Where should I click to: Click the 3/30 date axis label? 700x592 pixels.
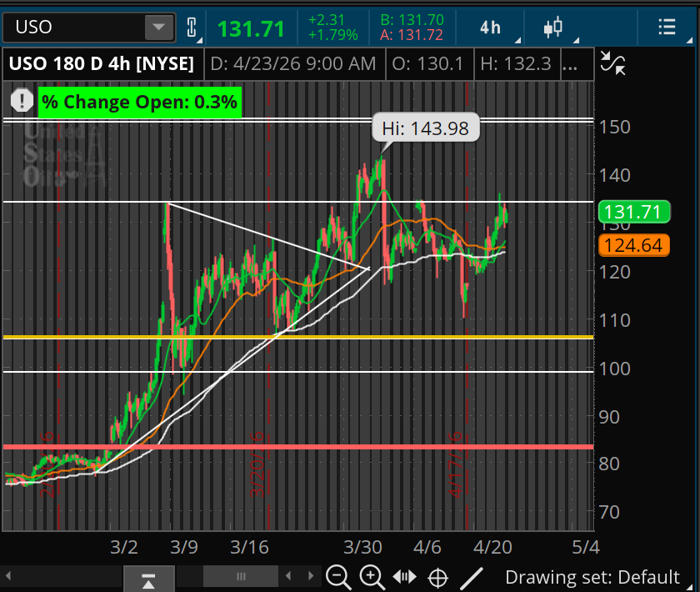click(362, 547)
